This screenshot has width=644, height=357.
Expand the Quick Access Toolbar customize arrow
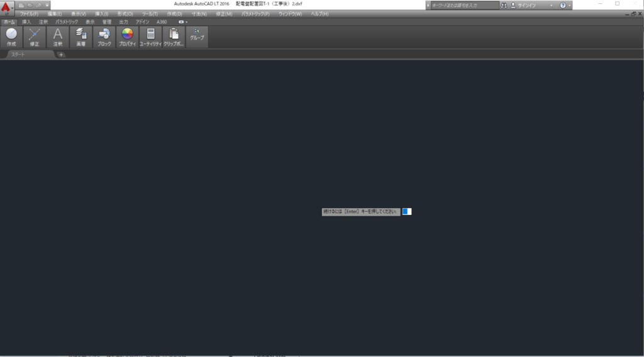[47, 5]
